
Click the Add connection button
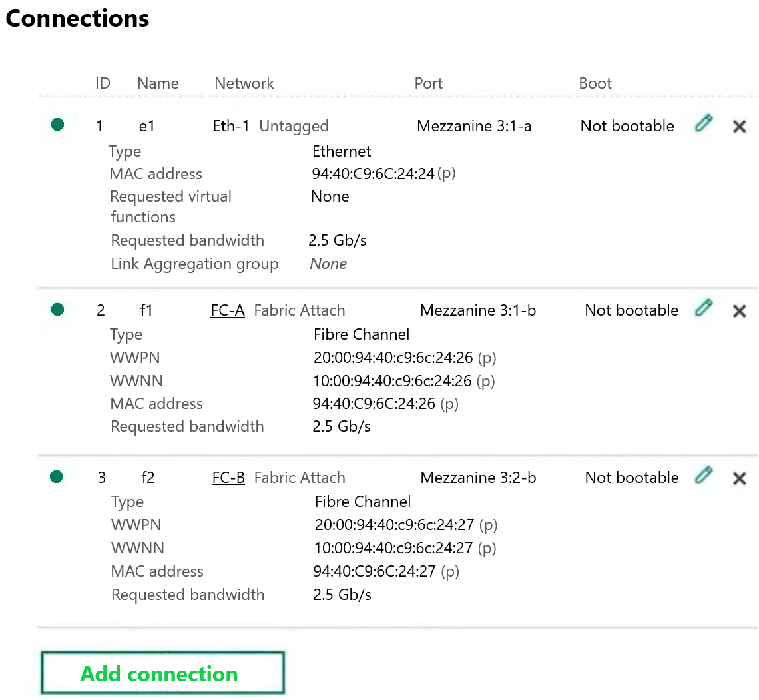(162, 673)
